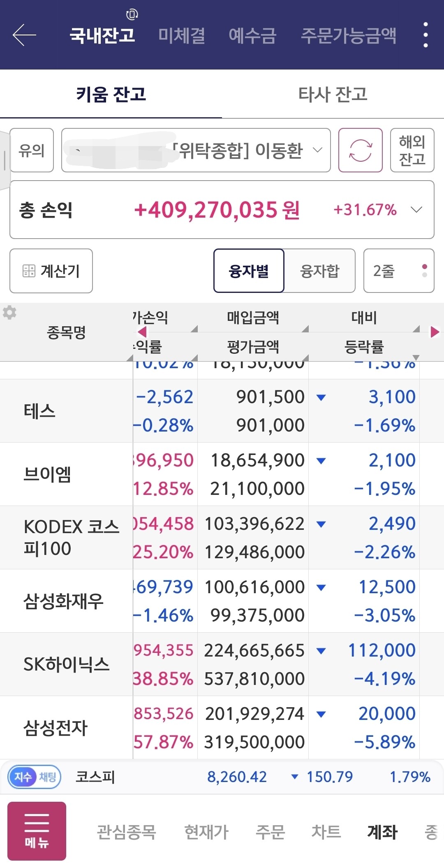
Task: Open the SK하이닉스 holding row
Action: [222, 664]
